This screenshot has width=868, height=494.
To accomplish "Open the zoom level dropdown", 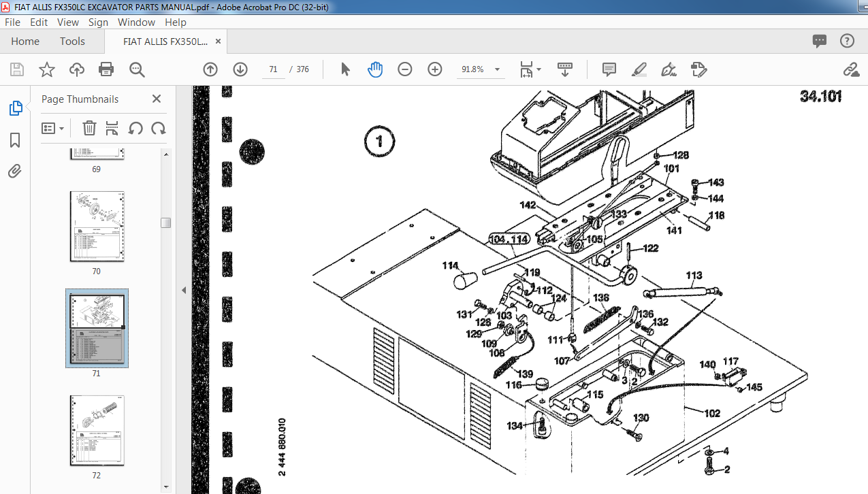I will 498,69.
